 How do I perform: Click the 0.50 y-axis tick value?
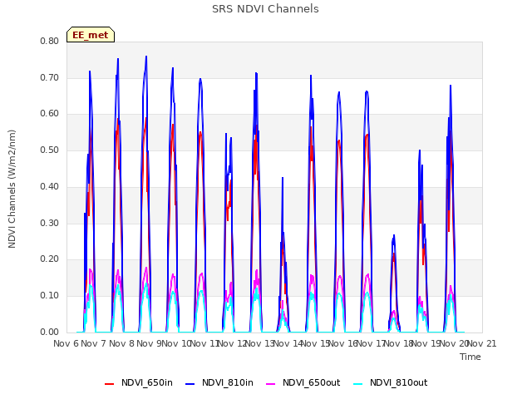tap(50, 150)
